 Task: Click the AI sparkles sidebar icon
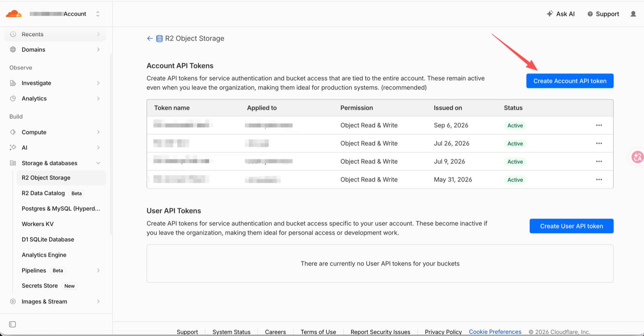pos(13,148)
